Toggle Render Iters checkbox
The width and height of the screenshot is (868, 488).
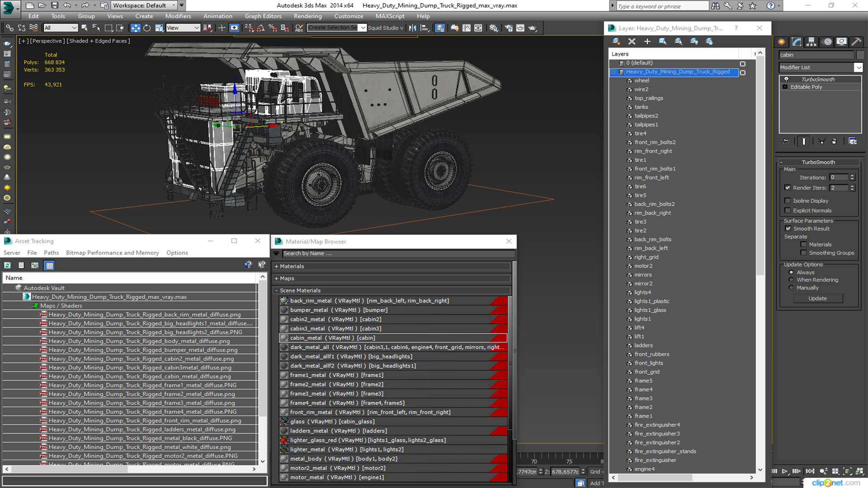788,188
